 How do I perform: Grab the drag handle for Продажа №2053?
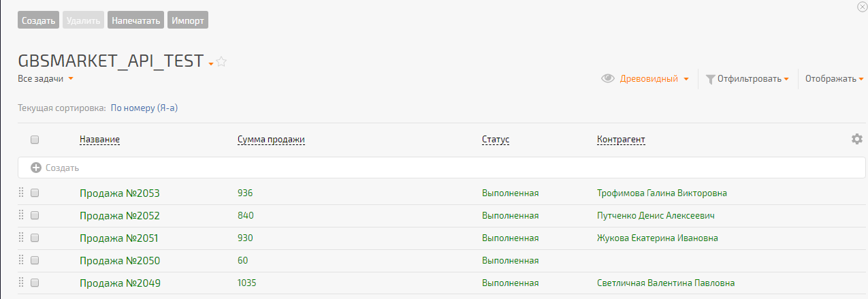[x=21, y=193]
